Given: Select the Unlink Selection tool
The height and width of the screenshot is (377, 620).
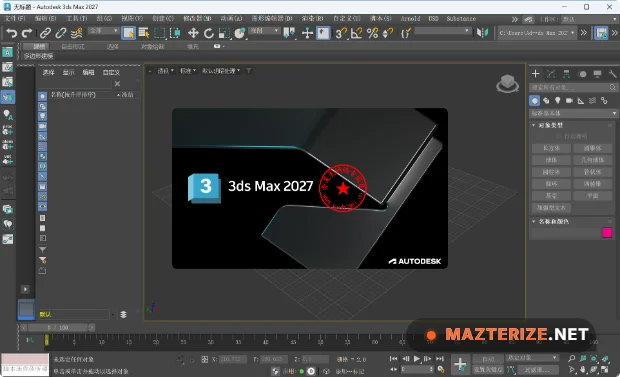Looking at the screenshot, I should 60,33.
